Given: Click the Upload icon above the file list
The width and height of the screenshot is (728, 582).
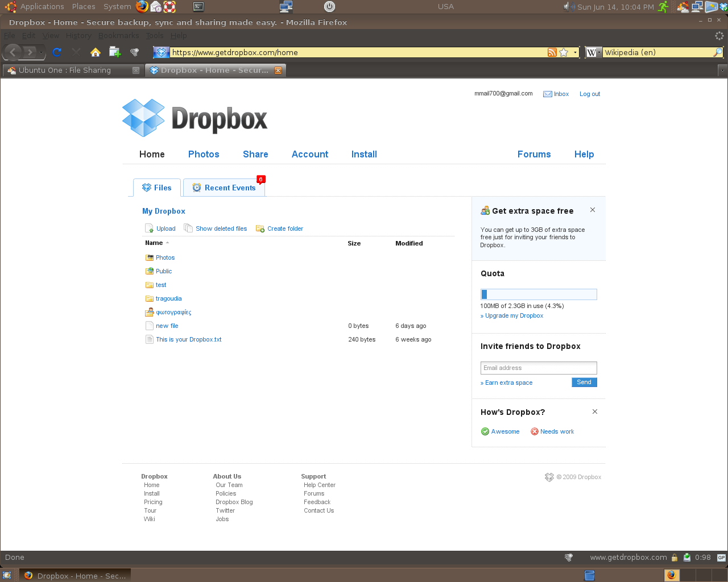Looking at the screenshot, I should tap(148, 228).
